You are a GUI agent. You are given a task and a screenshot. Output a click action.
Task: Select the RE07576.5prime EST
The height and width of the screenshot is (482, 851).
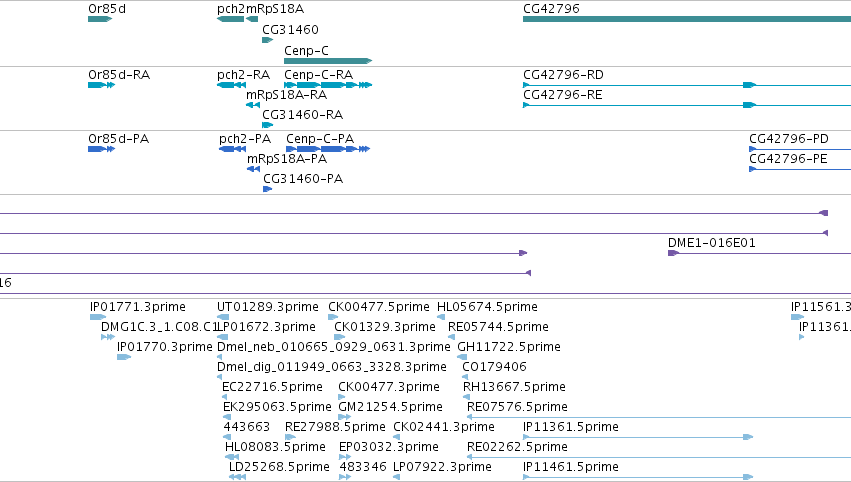[659, 417]
